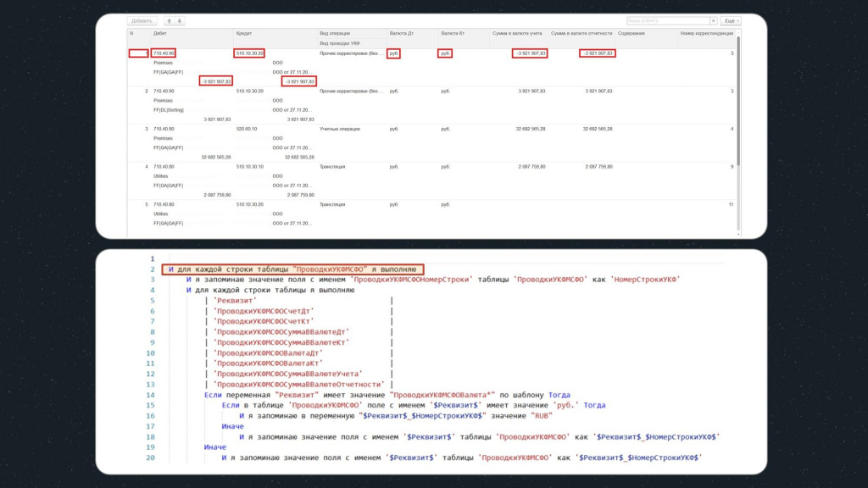
Task: Click 'ПроводкиУКФМСФОСчетКт' on line 7
Action: pos(264,321)
